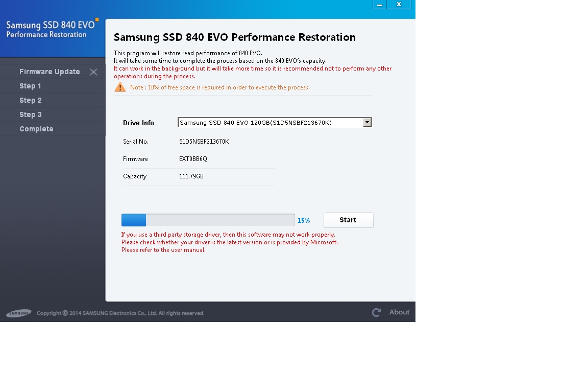Click the 15% progress value
The image size is (588, 368).
[x=304, y=220]
